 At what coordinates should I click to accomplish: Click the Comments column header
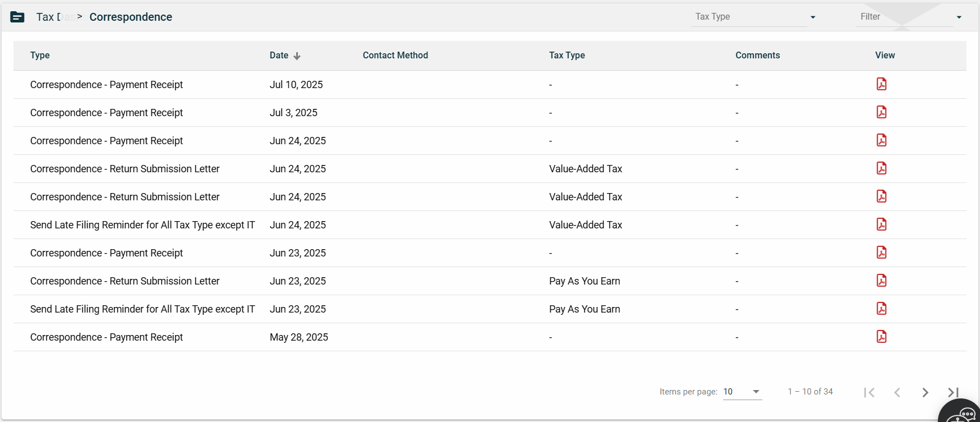pyautogui.click(x=757, y=56)
